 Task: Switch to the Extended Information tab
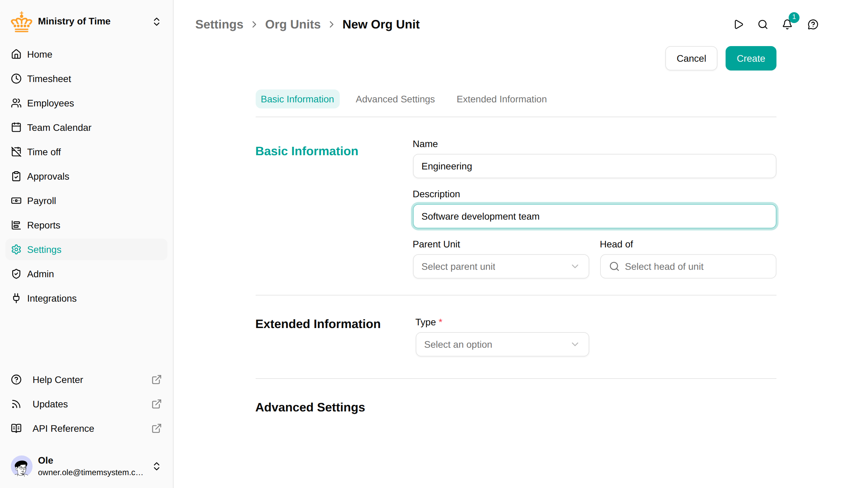pos(501,99)
